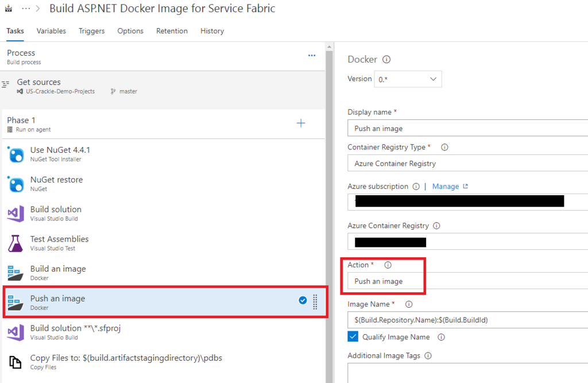Screen dimensions: 588x383
Task: Open the Azure subscription dropdown
Action: coord(467,202)
